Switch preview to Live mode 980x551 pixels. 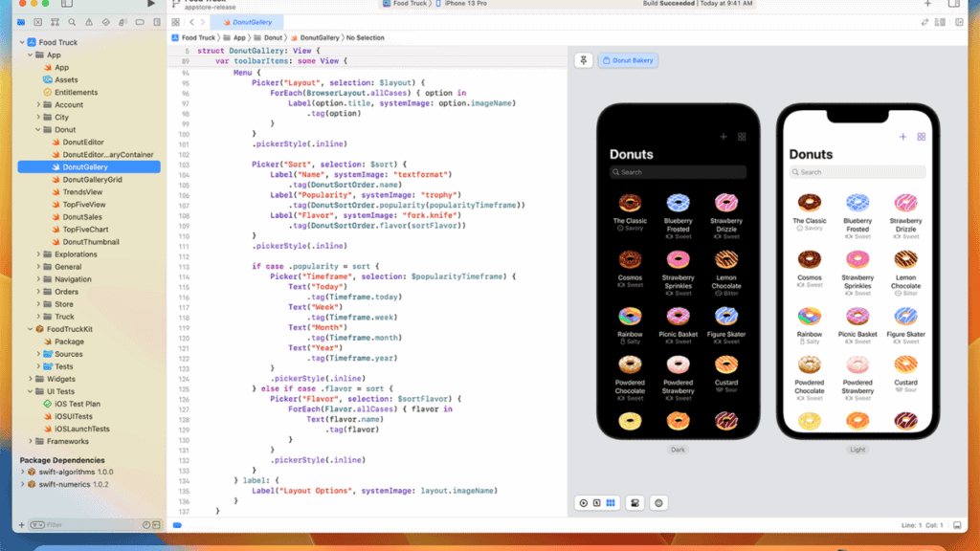click(x=583, y=503)
